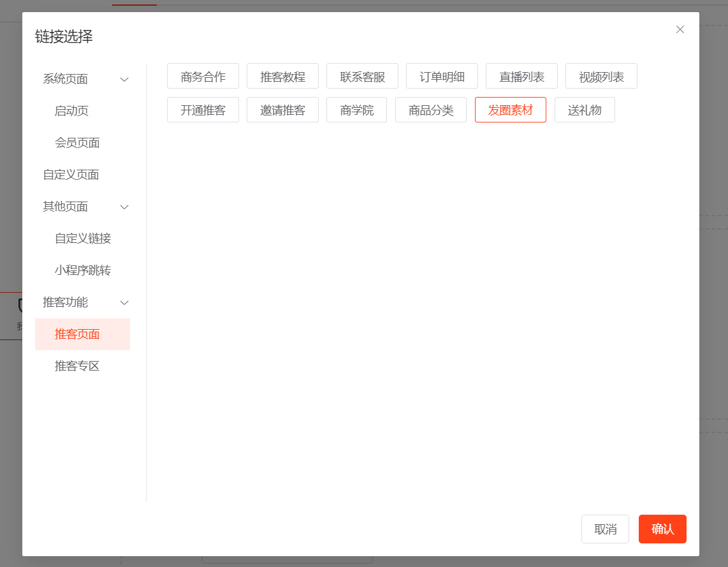Pick the 订单明细 option

coord(442,77)
